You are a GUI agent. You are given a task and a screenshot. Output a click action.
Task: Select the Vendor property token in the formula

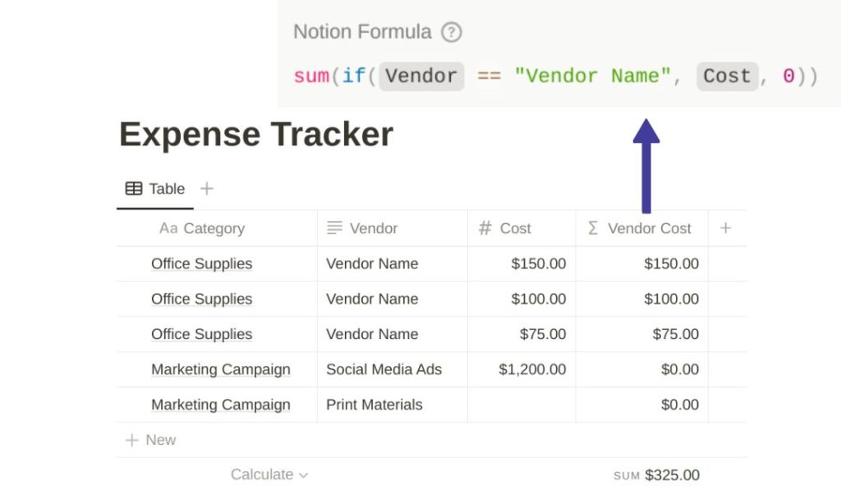click(420, 76)
